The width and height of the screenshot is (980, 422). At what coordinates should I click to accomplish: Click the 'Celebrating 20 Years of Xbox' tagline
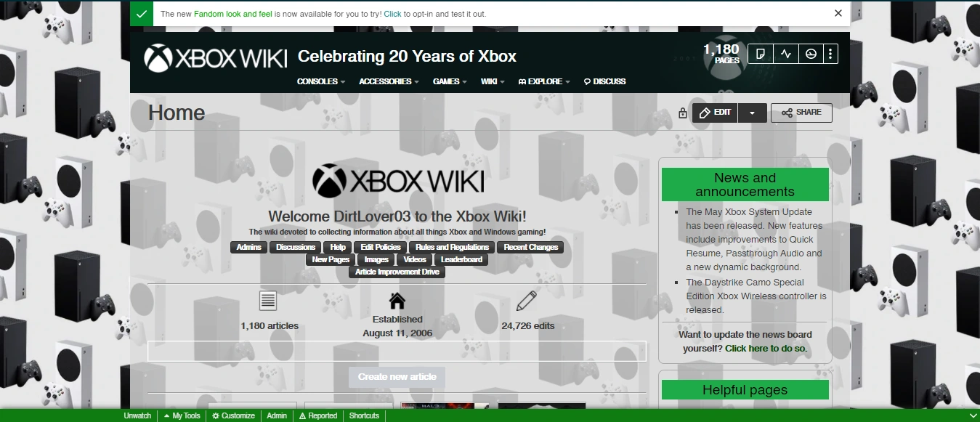coord(407,56)
